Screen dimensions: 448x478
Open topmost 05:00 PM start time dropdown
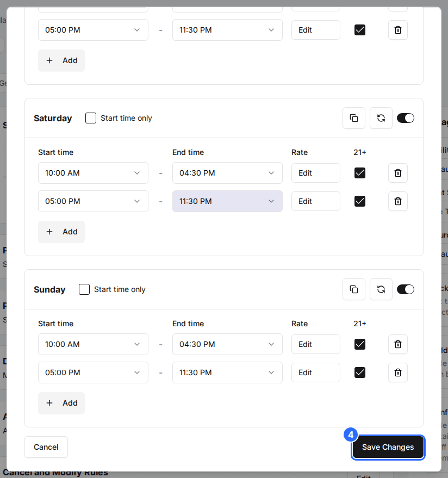coord(93,30)
